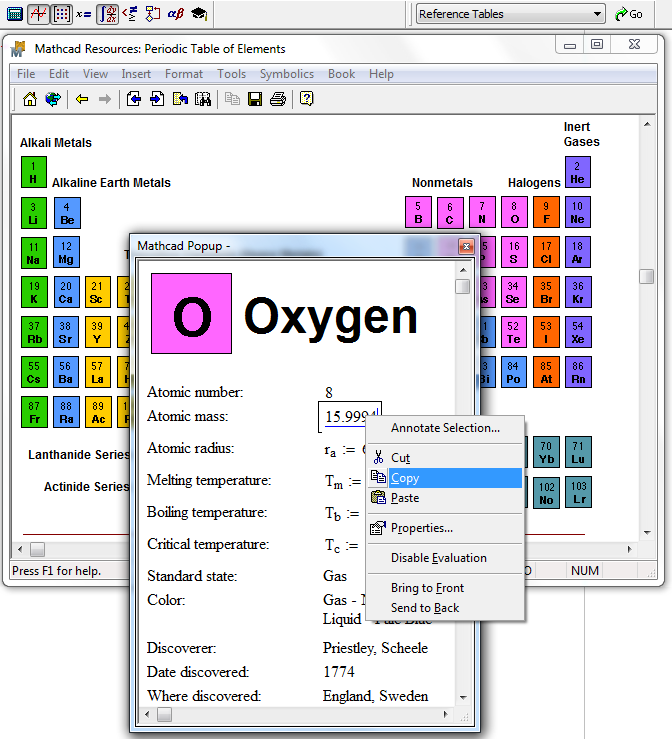This screenshot has width=672, height=739.
Task: Navigate forward with gray arrow
Action: pyautogui.click(x=105, y=99)
